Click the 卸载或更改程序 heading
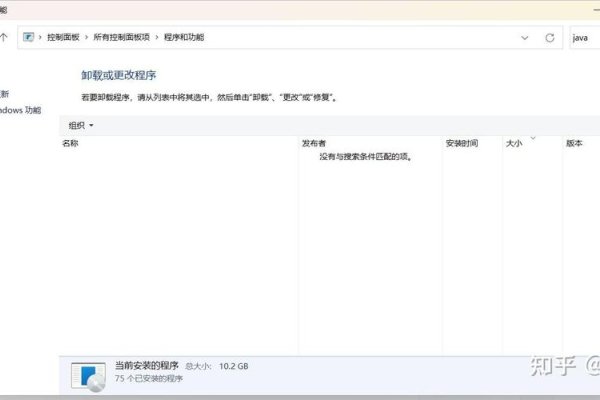The image size is (600, 400). pos(119,75)
